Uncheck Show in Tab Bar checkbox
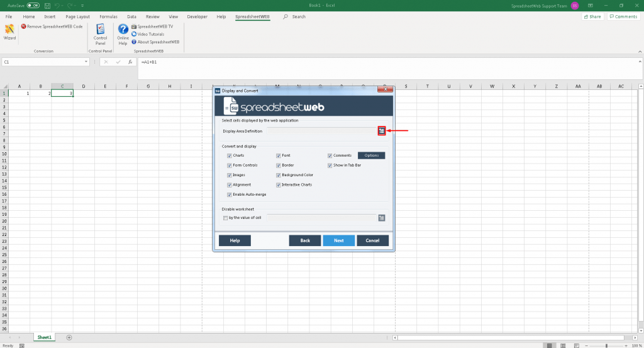This screenshot has width=644, height=348. (330, 165)
